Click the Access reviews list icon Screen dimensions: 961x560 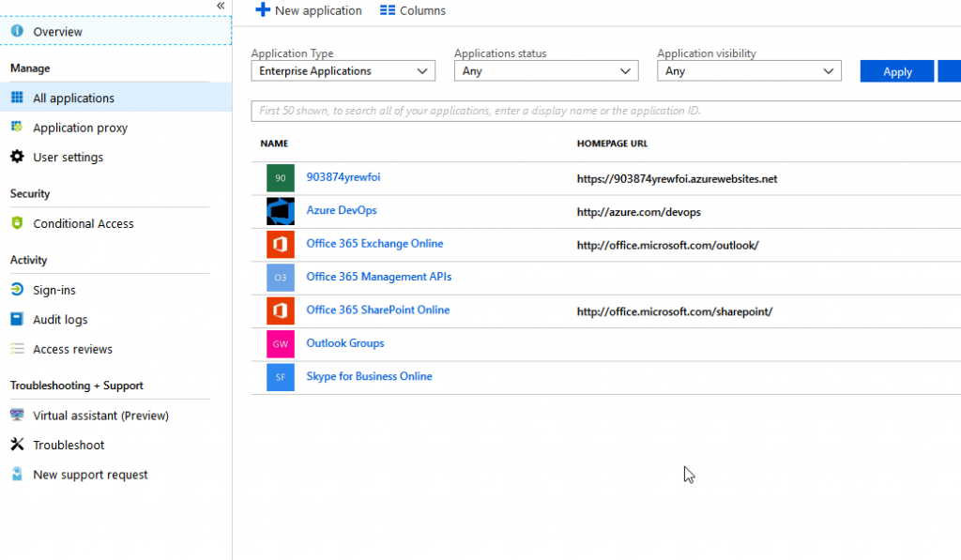coord(17,349)
